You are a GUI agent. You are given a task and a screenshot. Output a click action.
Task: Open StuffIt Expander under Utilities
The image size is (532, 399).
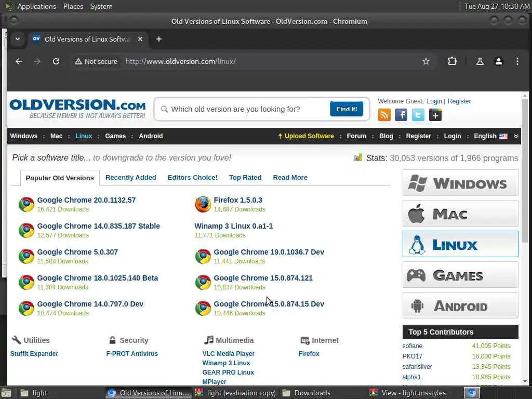[x=34, y=353]
